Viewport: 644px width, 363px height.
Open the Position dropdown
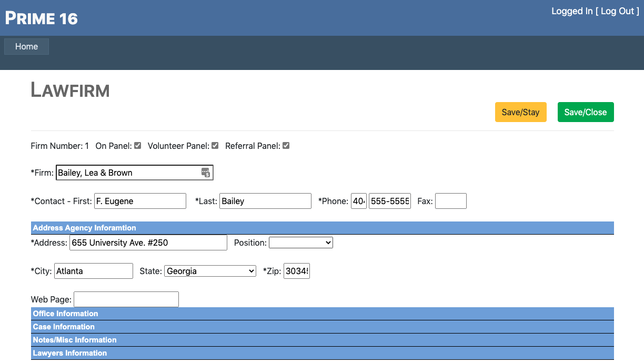[x=301, y=243]
